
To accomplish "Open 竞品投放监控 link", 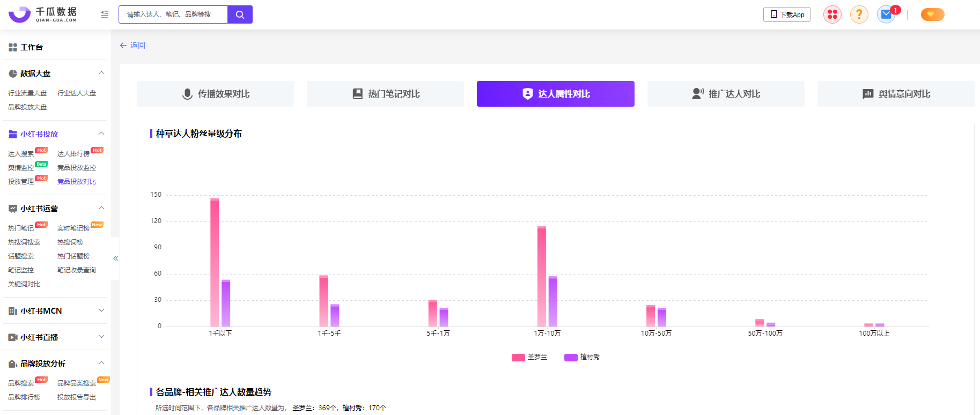I will pyautogui.click(x=77, y=168).
